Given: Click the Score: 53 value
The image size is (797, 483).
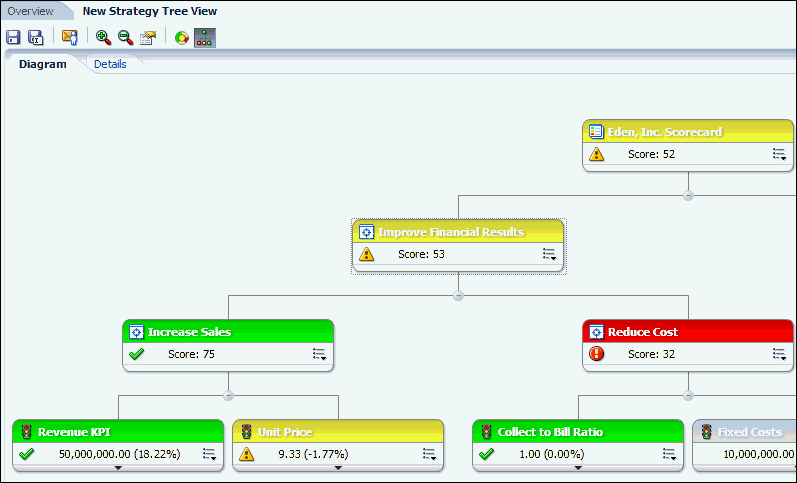Looking at the screenshot, I should [421, 254].
